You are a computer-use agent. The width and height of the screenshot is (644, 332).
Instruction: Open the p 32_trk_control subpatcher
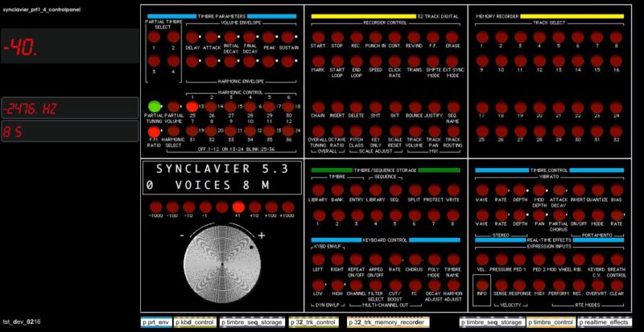314,322
